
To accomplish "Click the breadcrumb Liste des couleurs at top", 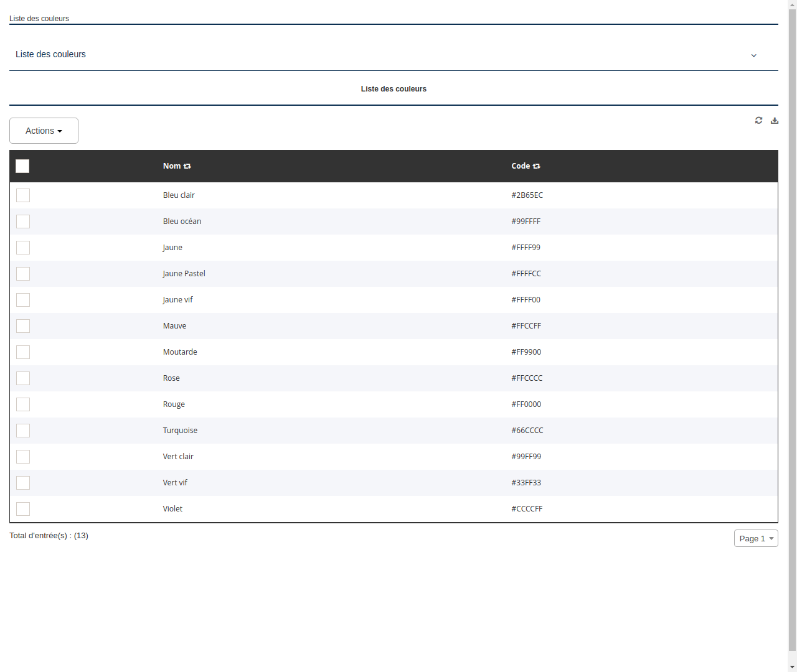I will click(x=39, y=19).
